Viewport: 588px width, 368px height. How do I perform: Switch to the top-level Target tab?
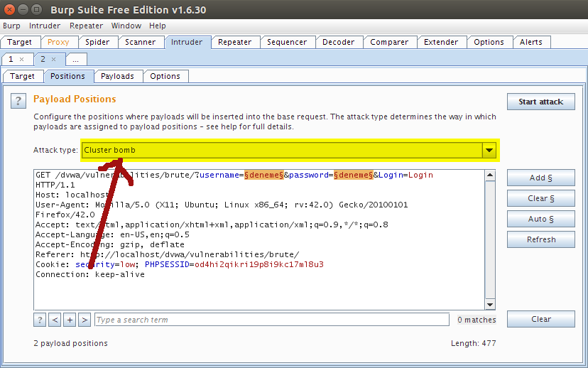pyautogui.click(x=19, y=42)
